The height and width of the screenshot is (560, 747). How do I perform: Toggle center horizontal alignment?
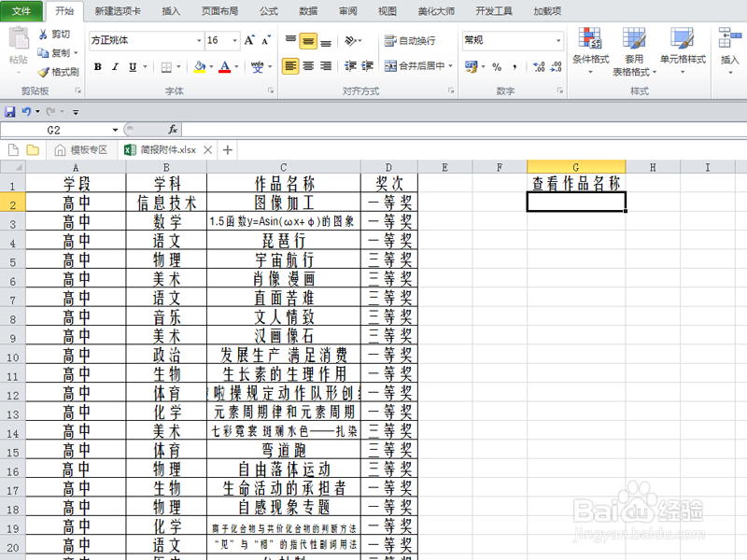tap(308, 66)
